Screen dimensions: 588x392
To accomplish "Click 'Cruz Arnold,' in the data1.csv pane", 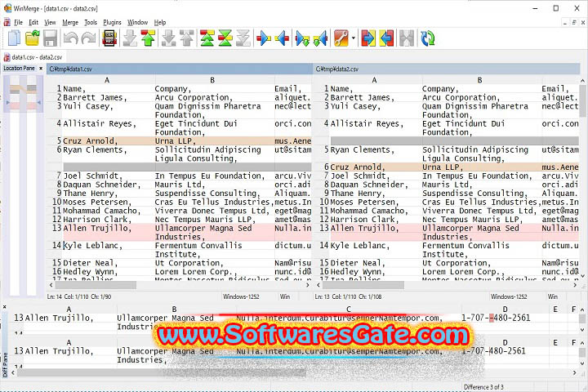I will click(90, 141).
